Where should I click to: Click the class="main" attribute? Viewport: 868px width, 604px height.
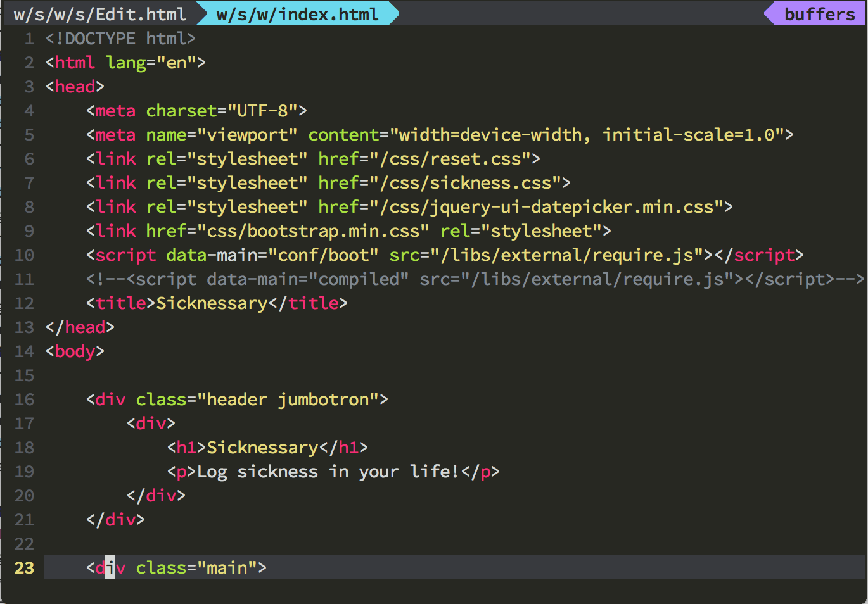click(x=196, y=568)
